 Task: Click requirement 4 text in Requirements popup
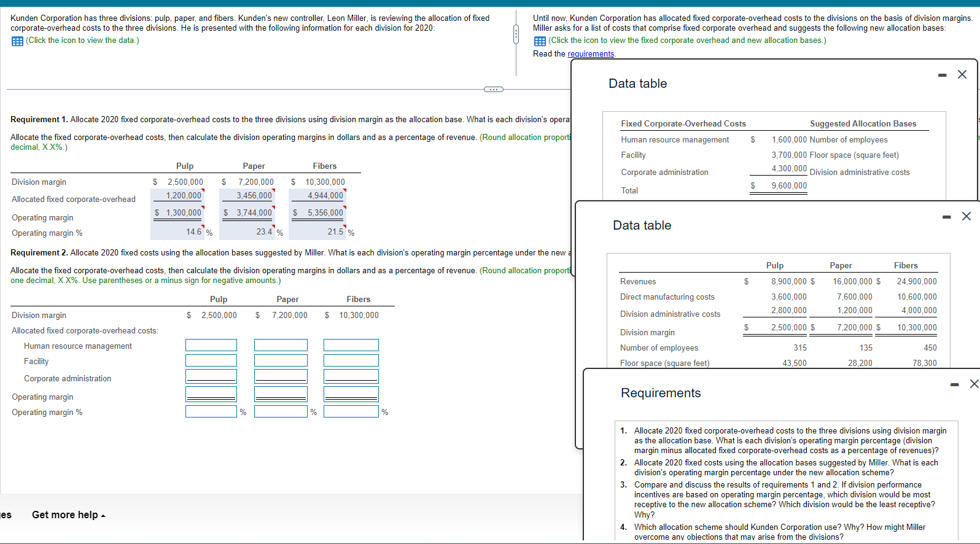click(x=780, y=532)
